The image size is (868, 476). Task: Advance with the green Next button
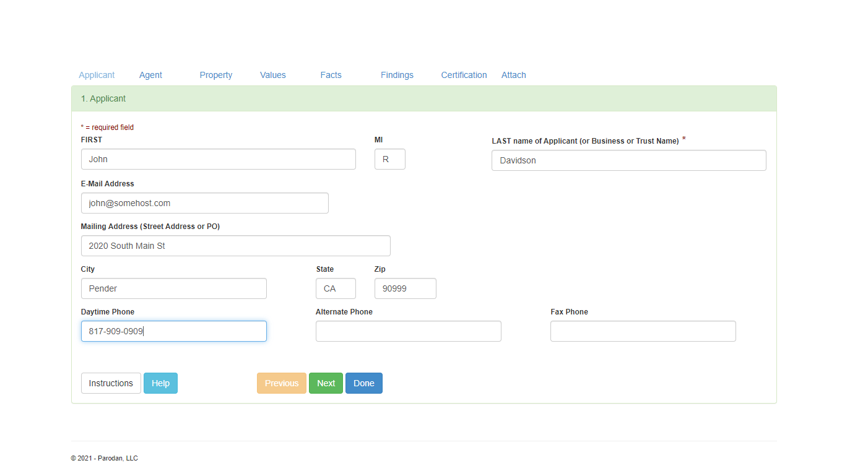click(x=326, y=383)
